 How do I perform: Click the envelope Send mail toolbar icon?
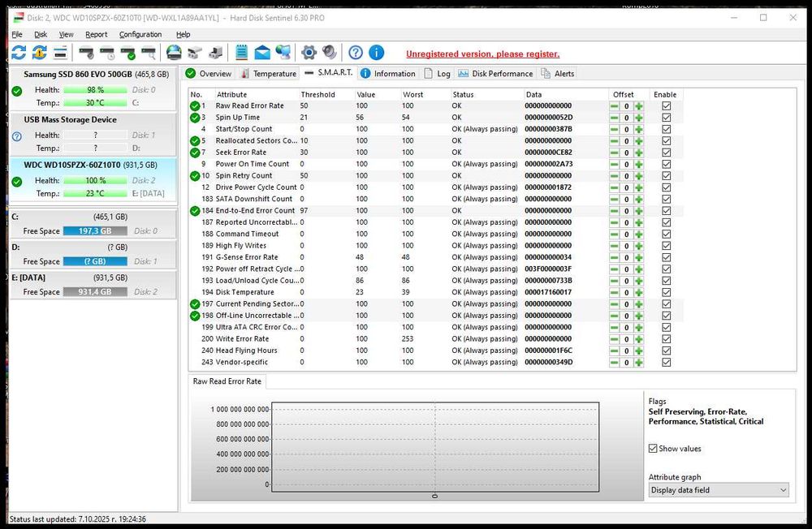tap(262, 53)
